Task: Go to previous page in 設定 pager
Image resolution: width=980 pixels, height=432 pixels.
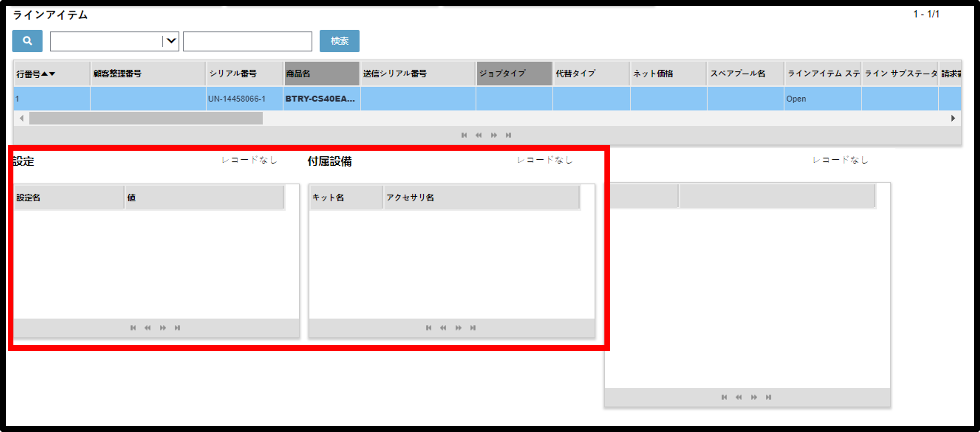Action: (x=147, y=328)
